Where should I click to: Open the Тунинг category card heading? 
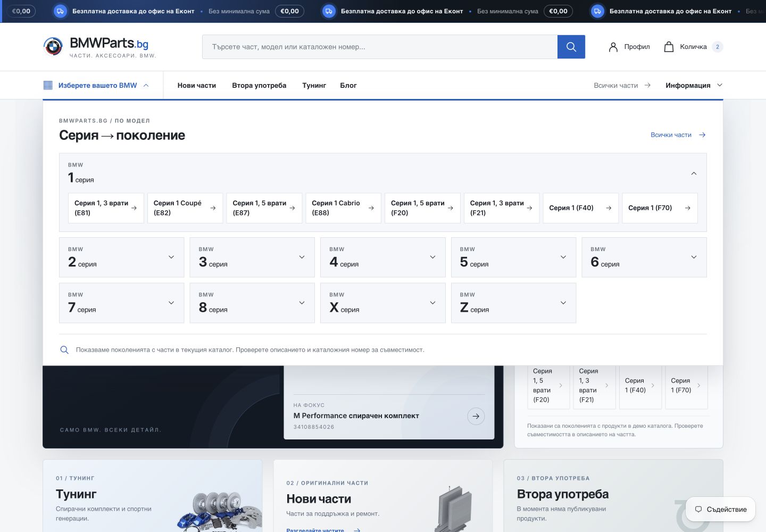click(x=76, y=494)
